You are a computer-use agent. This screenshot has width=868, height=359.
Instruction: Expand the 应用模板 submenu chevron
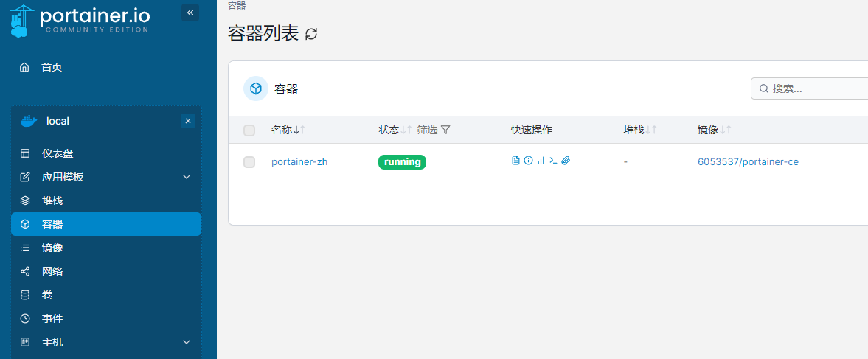coord(187,177)
